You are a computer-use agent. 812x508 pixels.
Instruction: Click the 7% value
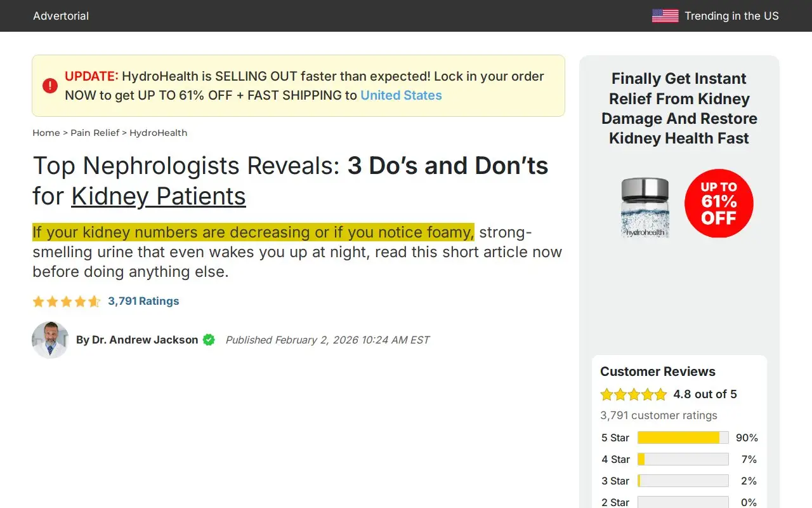click(x=749, y=459)
